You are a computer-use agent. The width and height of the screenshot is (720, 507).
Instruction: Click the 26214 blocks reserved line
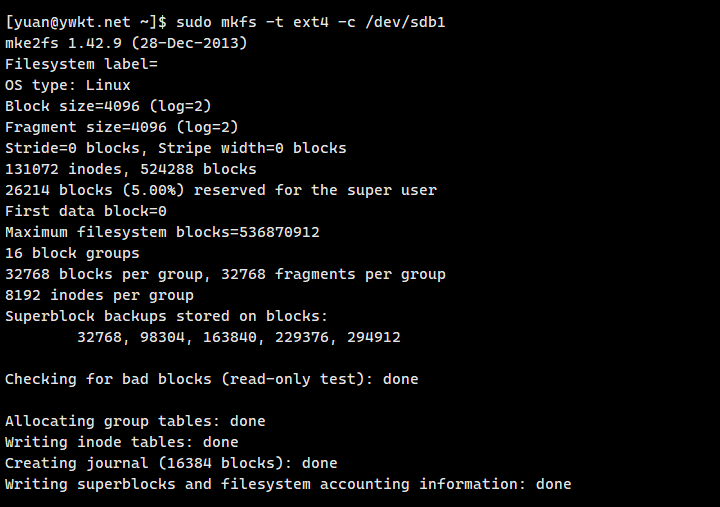pyautogui.click(x=221, y=190)
